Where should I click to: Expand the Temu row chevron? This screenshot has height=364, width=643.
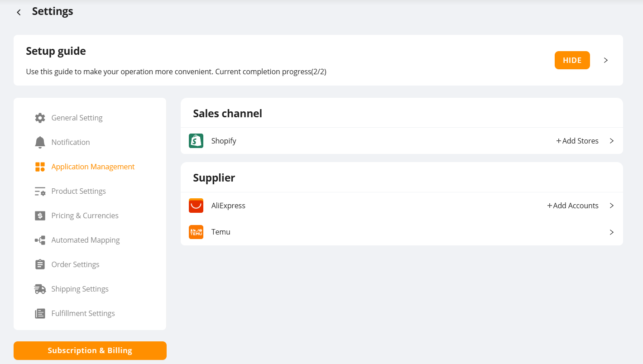(x=611, y=232)
